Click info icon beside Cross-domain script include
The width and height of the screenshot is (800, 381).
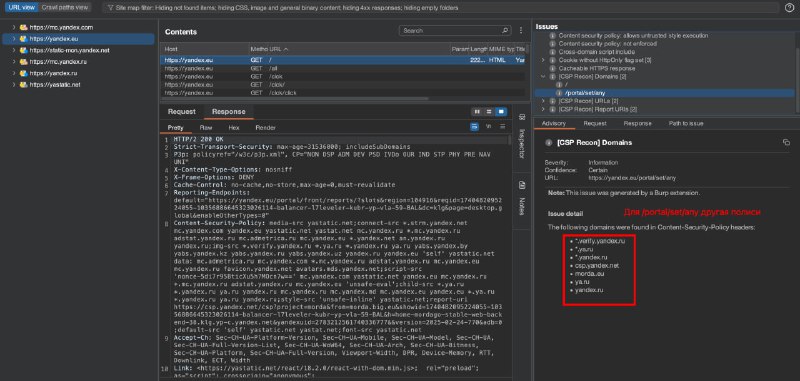553,52
